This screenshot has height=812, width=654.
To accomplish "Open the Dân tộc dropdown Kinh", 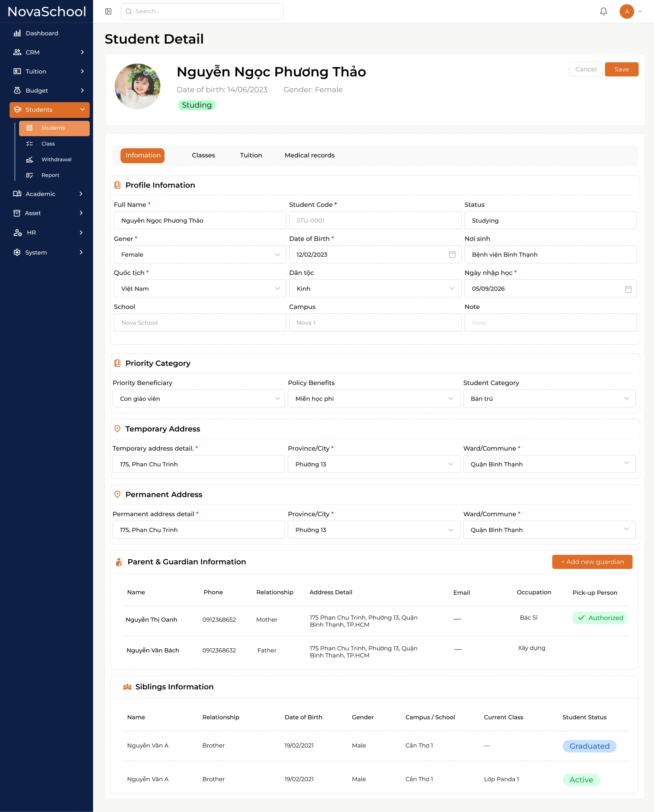I will (375, 288).
